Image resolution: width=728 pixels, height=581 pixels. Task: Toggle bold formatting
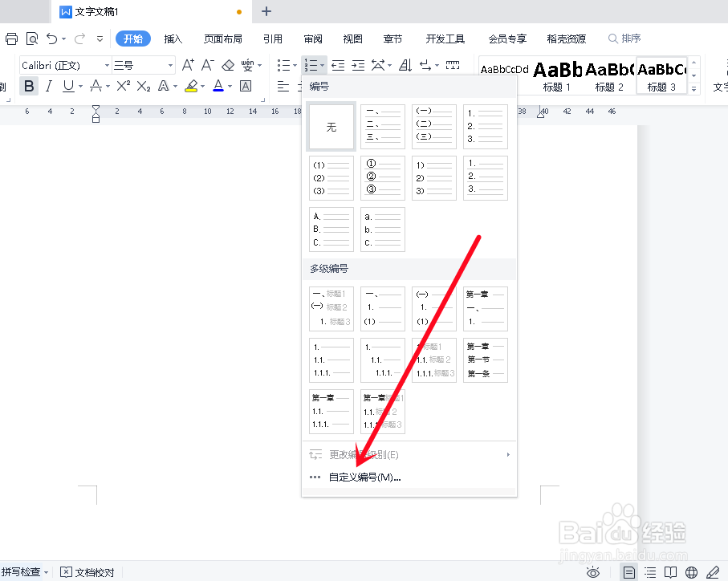pos(29,86)
